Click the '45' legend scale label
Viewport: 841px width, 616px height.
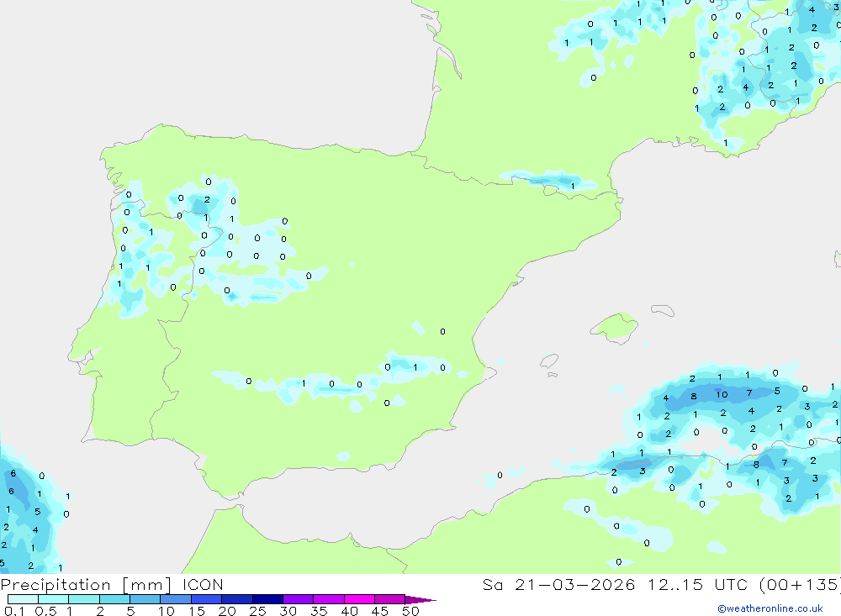pyautogui.click(x=380, y=611)
